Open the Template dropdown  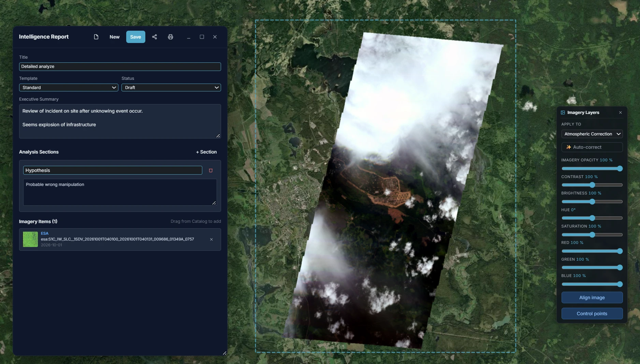69,88
